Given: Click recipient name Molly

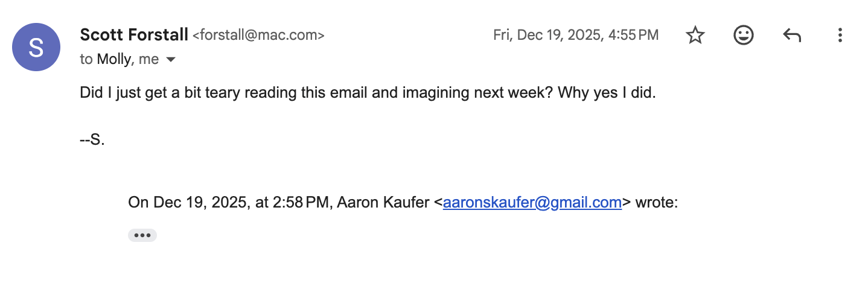Looking at the screenshot, I should click(114, 59).
